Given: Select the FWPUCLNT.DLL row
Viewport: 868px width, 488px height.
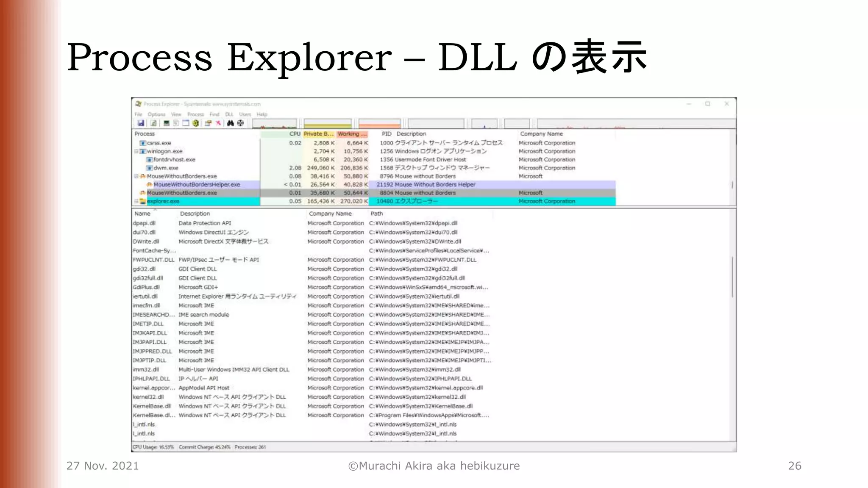Looking at the screenshot, I should (x=312, y=260).
